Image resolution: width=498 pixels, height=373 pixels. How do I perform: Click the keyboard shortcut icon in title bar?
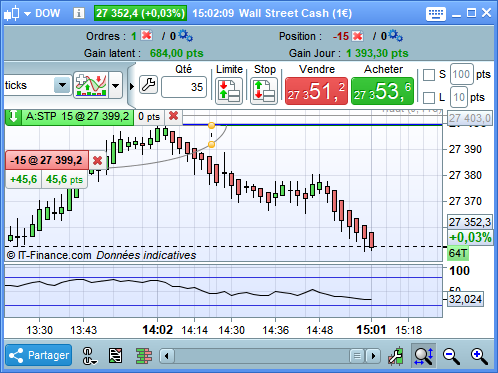435,14
